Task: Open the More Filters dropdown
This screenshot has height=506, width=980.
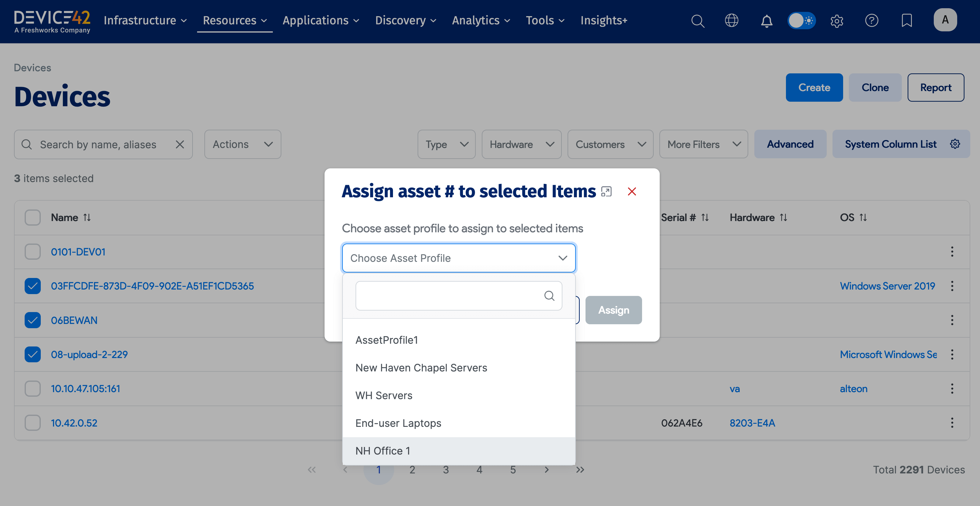Action: click(x=704, y=144)
